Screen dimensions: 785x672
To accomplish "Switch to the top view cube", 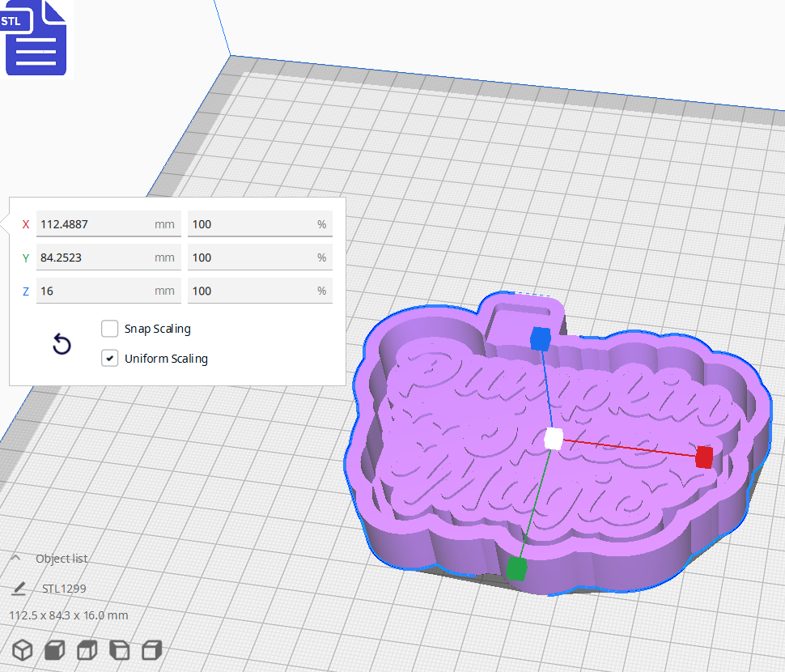I will coord(87,649).
